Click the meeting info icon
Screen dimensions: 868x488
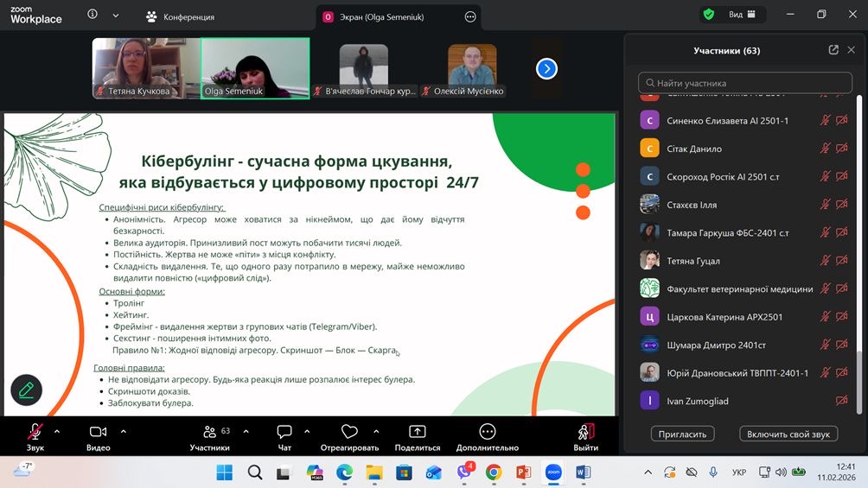(93, 15)
